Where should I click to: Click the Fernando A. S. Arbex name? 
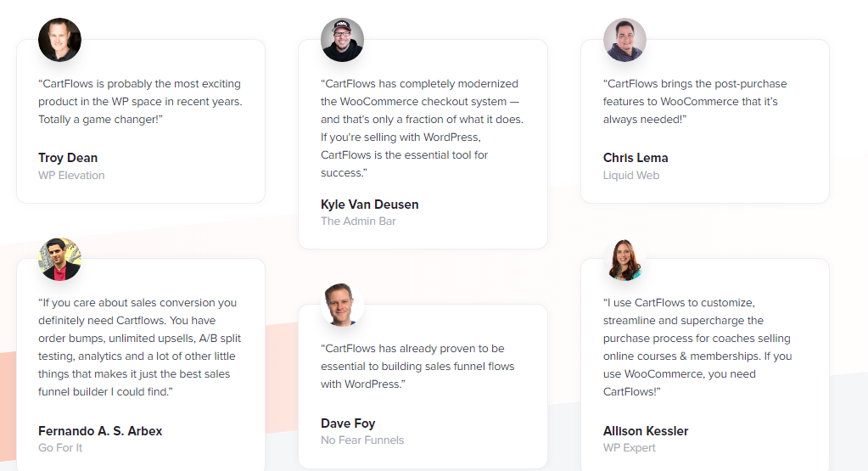(100, 430)
